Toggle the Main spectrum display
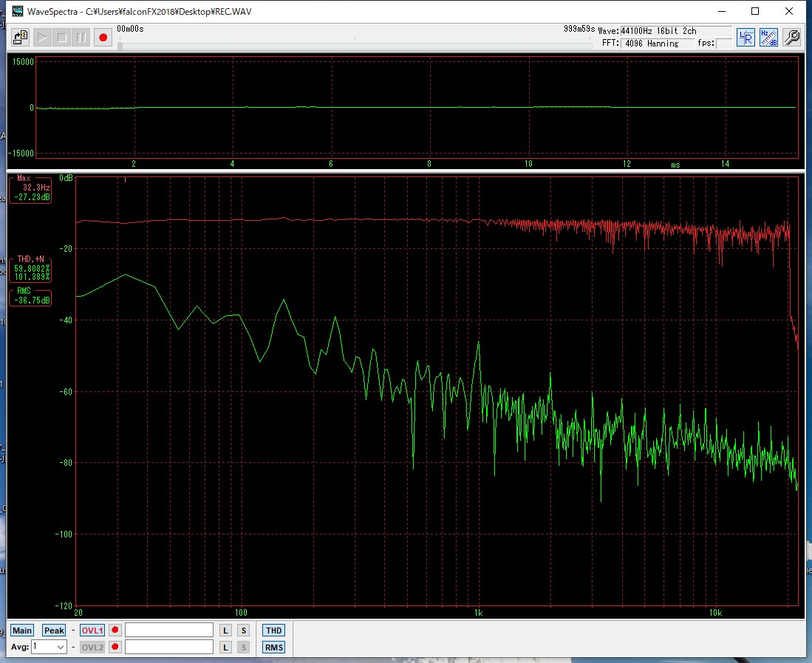Screen dimensions: 812x663 coord(22,631)
